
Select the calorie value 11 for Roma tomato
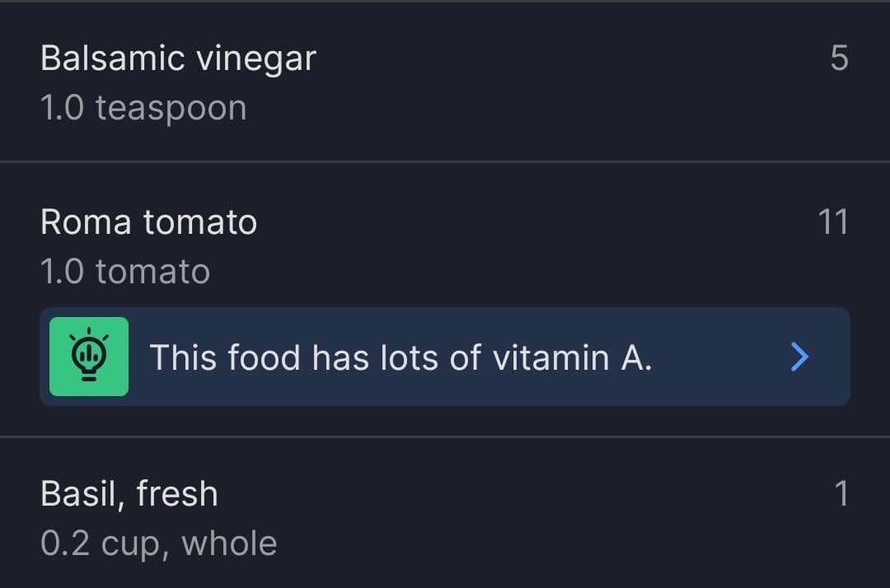(833, 222)
